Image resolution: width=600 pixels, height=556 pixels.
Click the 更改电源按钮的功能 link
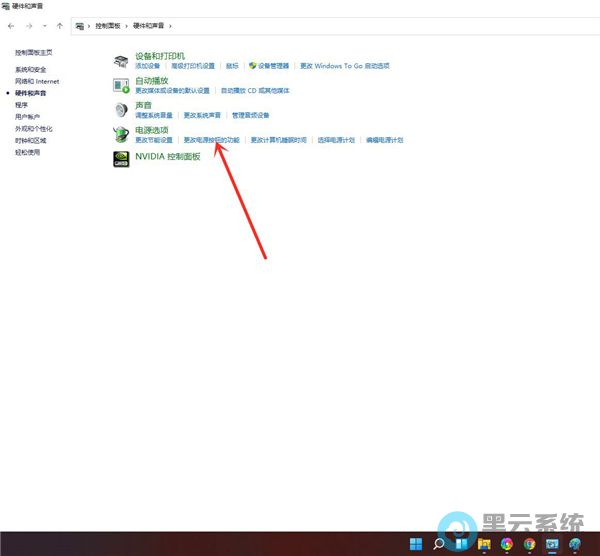tap(211, 140)
